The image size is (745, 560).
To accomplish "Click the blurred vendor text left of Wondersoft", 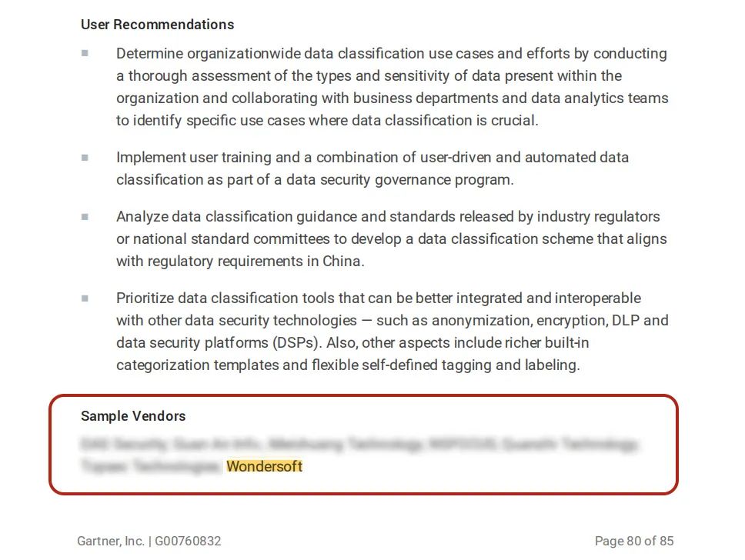I will [x=150, y=466].
